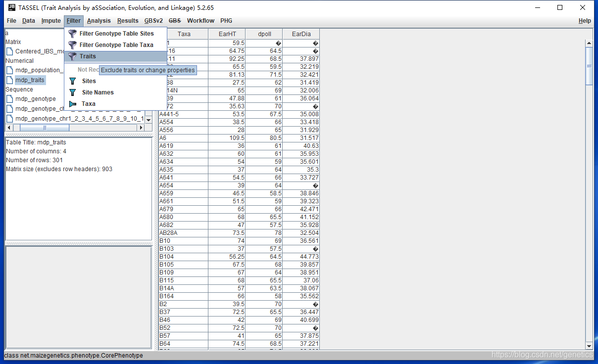Click the EarHT column header

[x=227, y=34]
